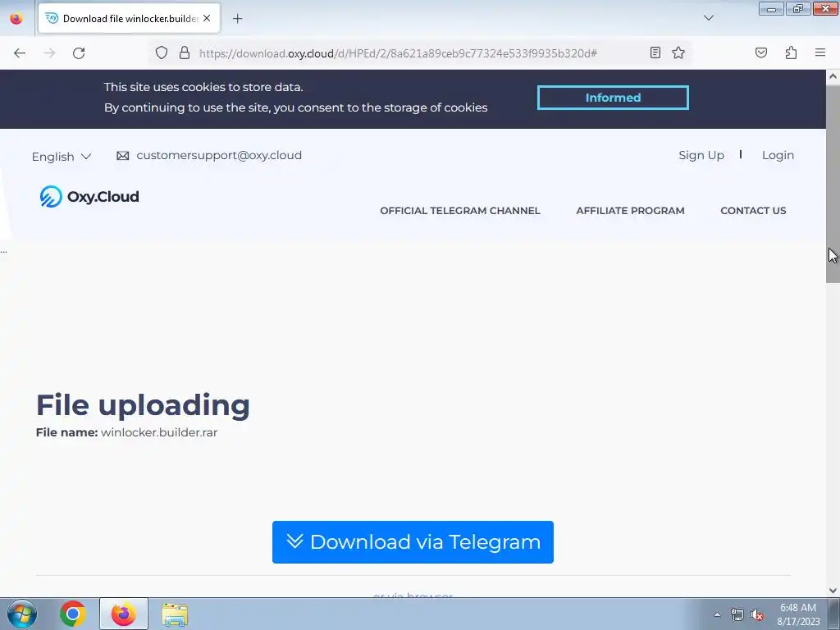Open the Windows Start menu orb

22,614
